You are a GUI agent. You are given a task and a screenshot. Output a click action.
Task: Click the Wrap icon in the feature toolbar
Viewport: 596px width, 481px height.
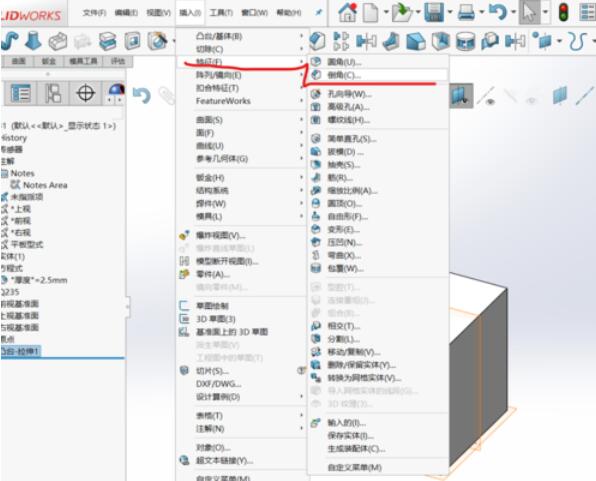pyautogui.click(x=465, y=41)
